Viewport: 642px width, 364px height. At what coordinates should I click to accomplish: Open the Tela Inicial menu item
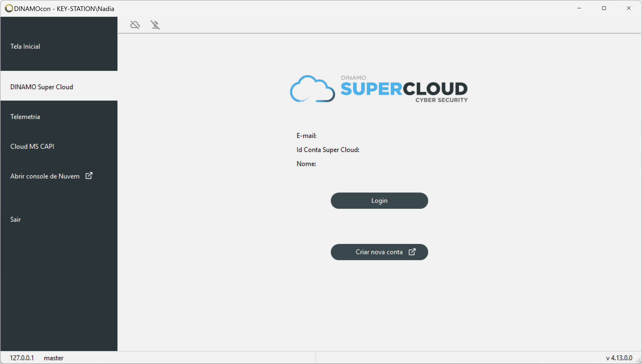(59, 46)
